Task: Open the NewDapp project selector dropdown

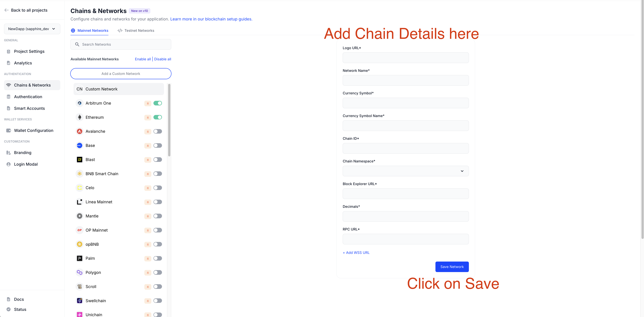Action: point(32,29)
